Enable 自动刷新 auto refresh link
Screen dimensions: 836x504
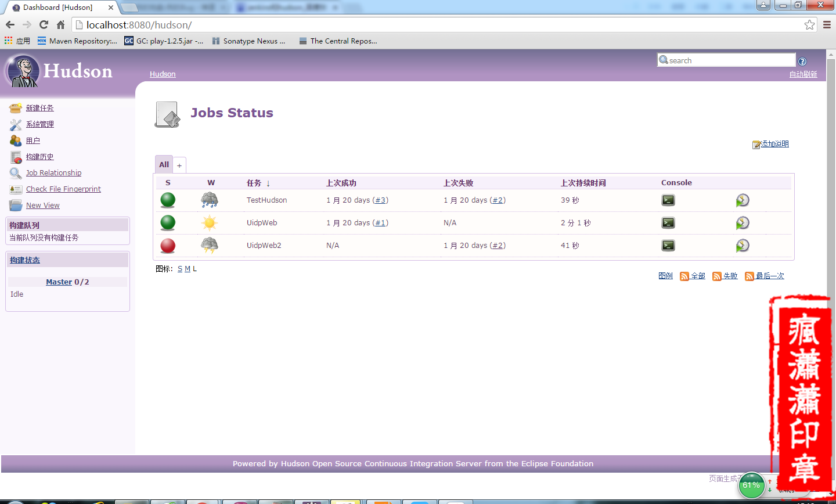coord(803,74)
